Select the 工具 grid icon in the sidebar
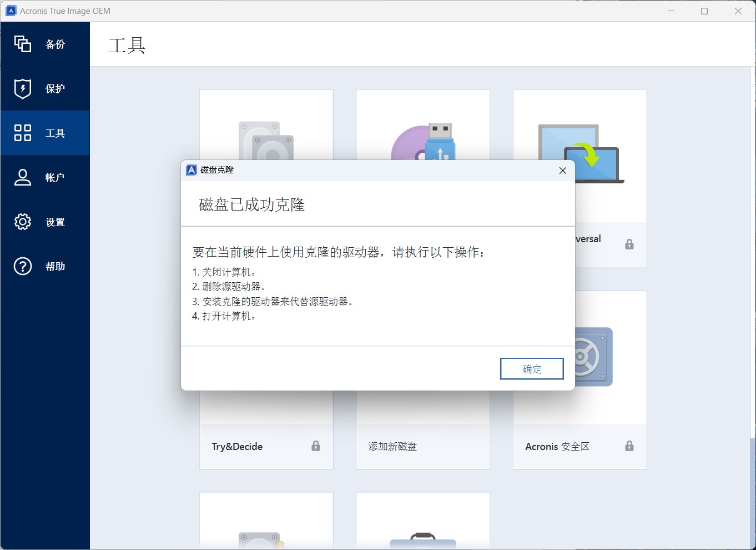Viewport: 756px width, 550px height. click(23, 133)
